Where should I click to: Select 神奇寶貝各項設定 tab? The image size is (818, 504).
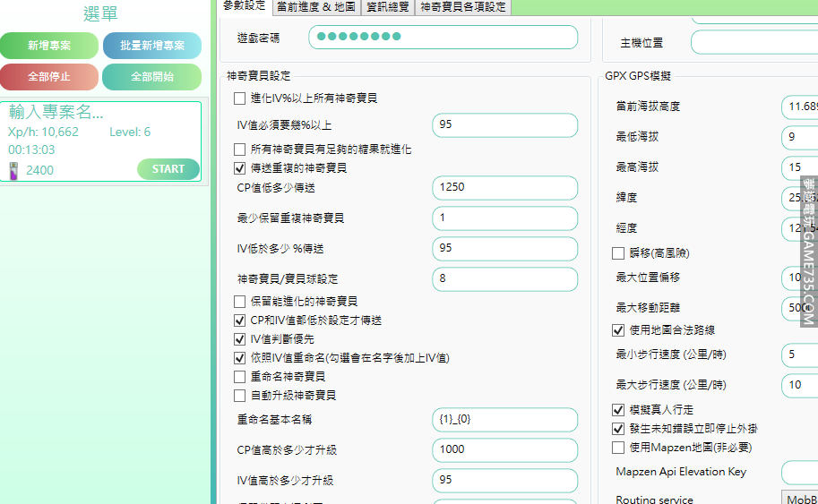[x=463, y=7]
